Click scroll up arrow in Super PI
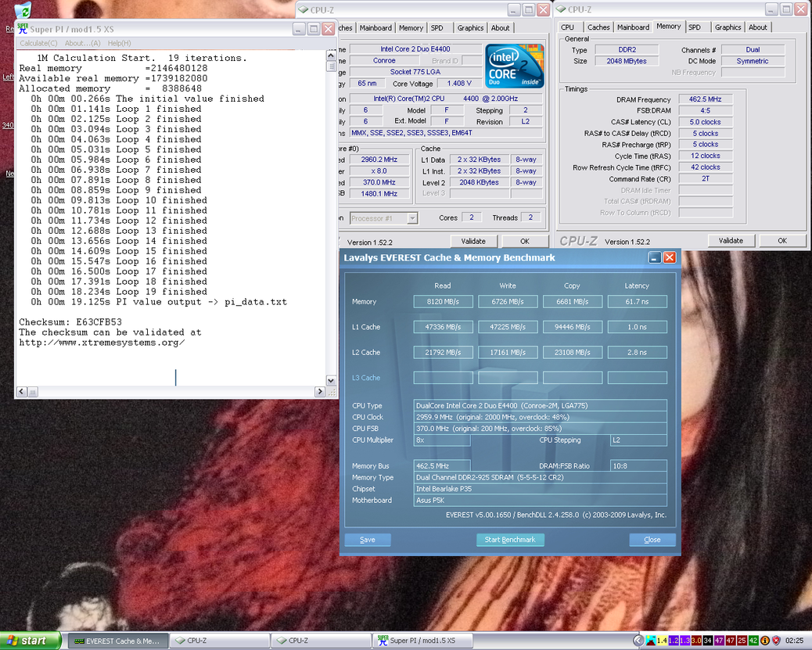Screen dimensions: 812x650 pyautogui.click(x=331, y=55)
